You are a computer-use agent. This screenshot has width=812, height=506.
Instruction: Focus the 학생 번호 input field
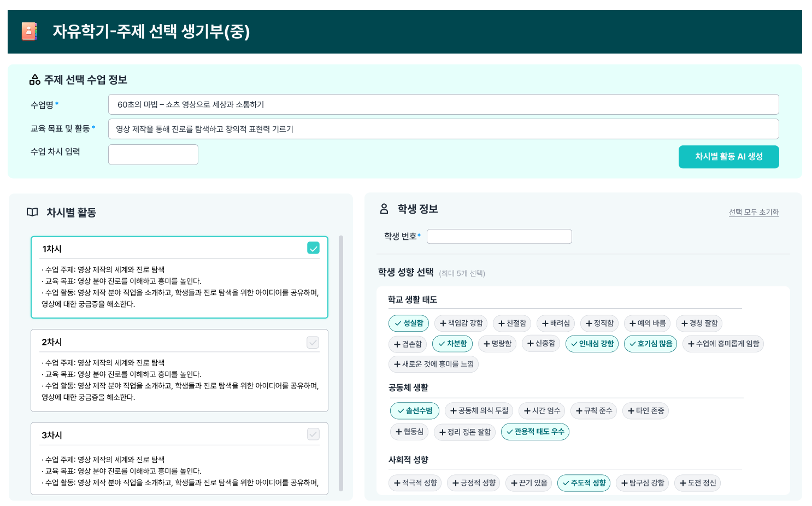[499, 236]
